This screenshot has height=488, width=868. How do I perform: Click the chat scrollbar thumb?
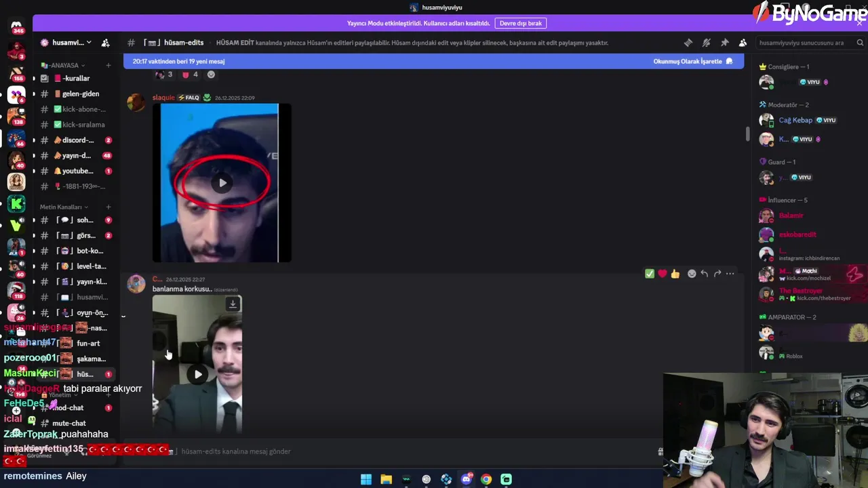click(748, 134)
